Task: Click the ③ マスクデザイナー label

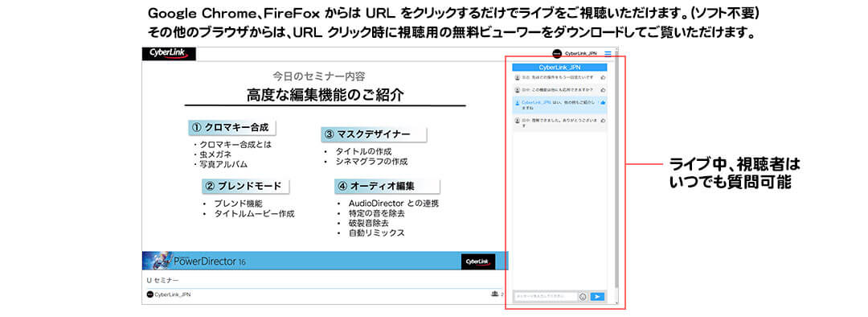Action: (374, 134)
